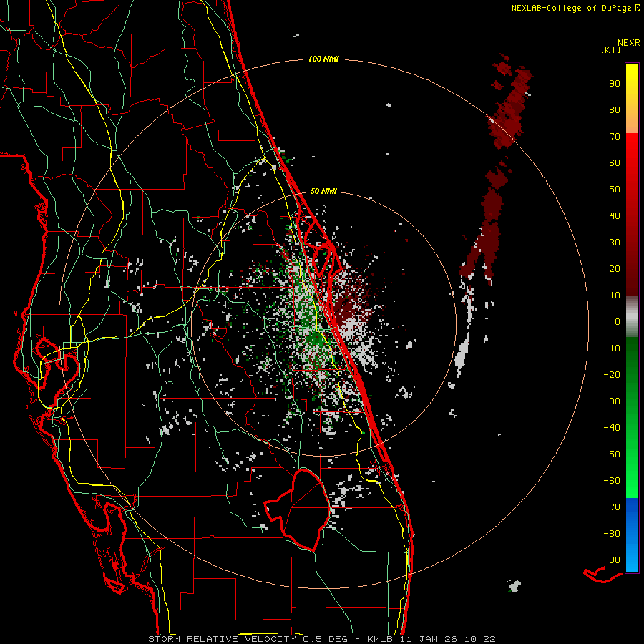Screen dimensions: 644x644
Task: Click the 0 value on the velocity scale
Action: [618, 321]
